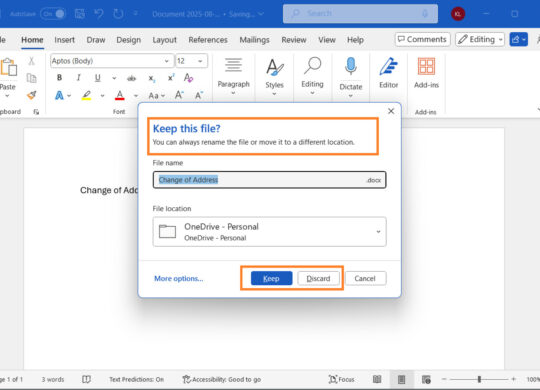Click the Undo arrow icon
Viewport: 540px width, 390px height.
99,14
